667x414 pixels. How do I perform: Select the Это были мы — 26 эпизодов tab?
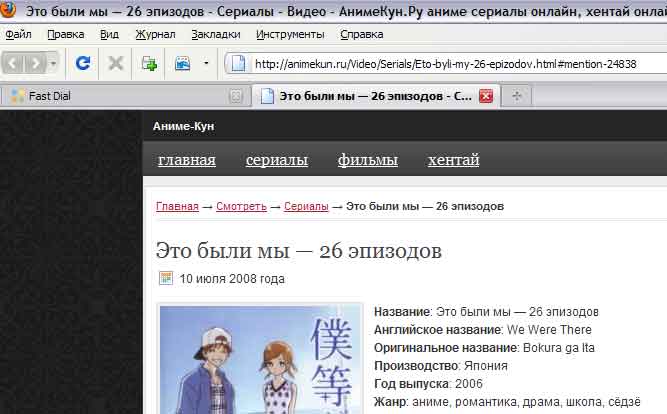pyautogui.click(x=376, y=96)
